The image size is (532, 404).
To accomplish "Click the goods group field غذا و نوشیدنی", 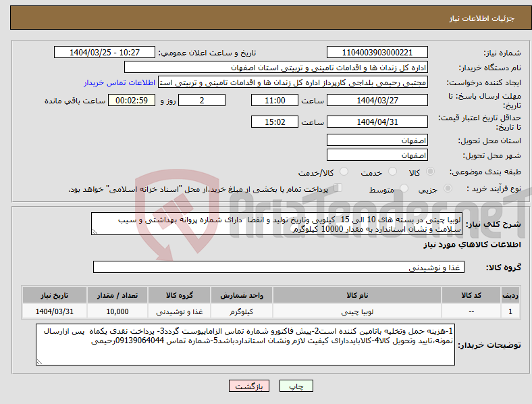I will [x=279, y=267].
